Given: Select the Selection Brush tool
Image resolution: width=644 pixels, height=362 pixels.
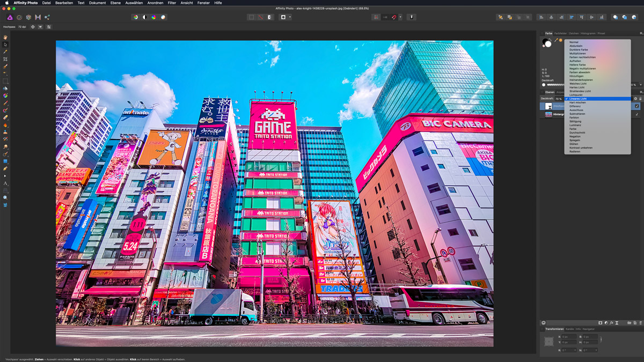Looking at the screenshot, I should click(x=5, y=67).
